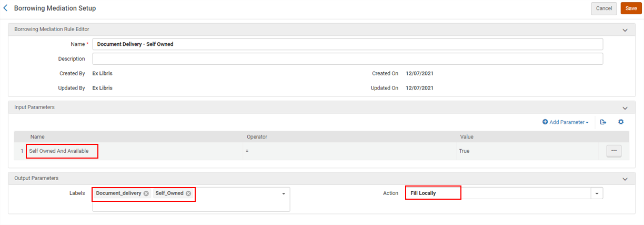Click the Save button
The height and width of the screenshot is (225, 644).
pyautogui.click(x=631, y=8)
